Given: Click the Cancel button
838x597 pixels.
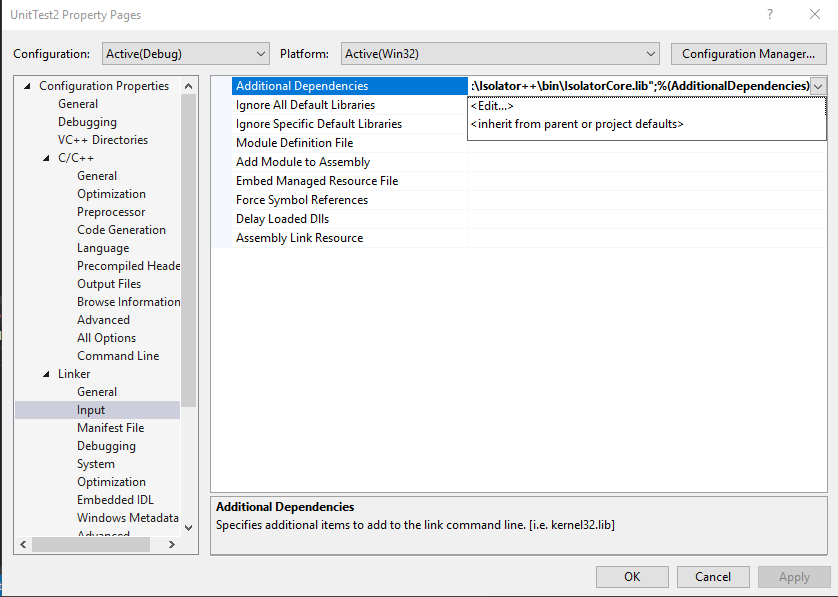Looking at the screenshot, I should 713,577.
